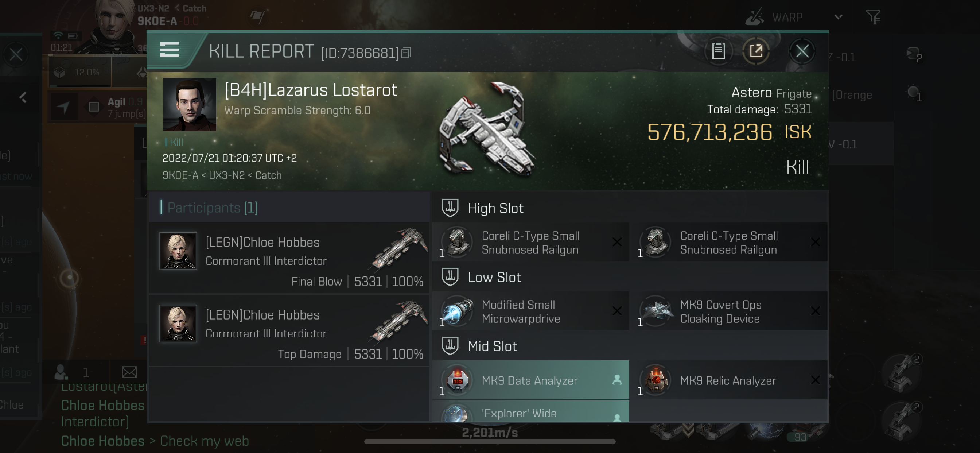Select the Low Slot shield icon
The height and width of the screenshot is (453, 980).
click(450, 276)
